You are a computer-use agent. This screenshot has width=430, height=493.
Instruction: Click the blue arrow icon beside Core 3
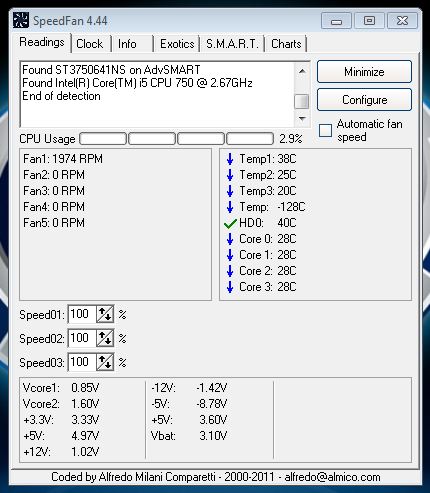point(230,287)
